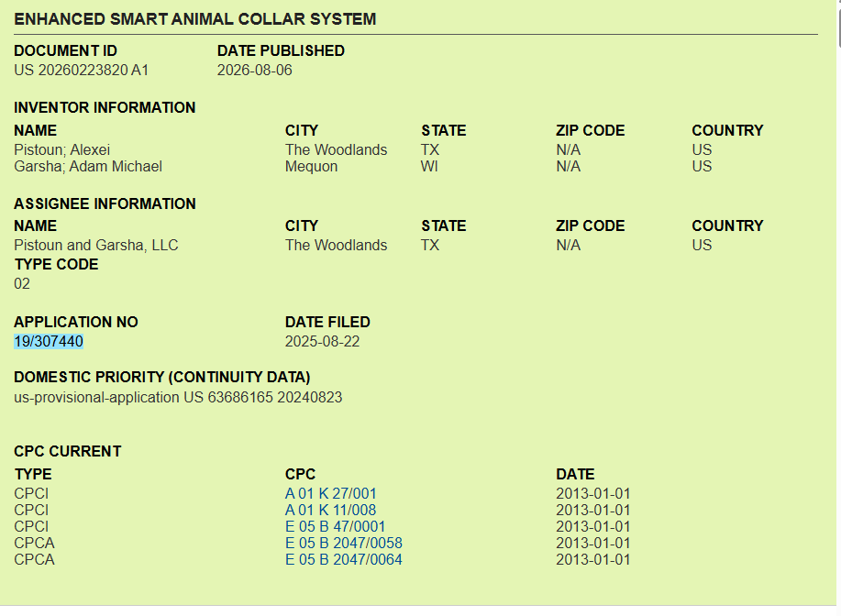841x616 pixels.
Task: Click the published date 2026-08-06
Action: (255, 71)
